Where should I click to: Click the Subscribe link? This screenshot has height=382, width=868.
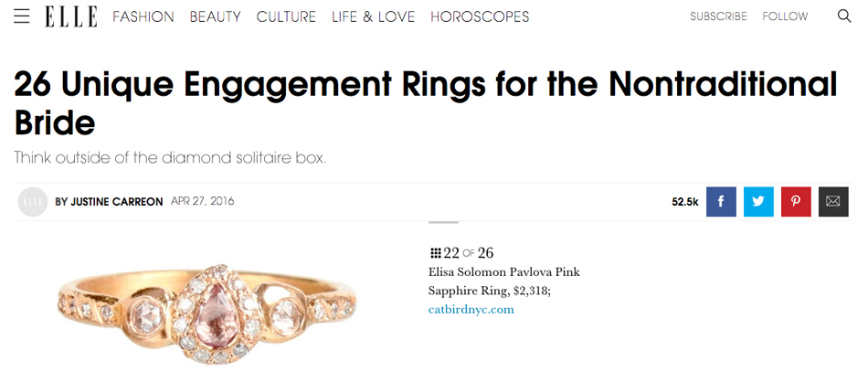[718, 16]
